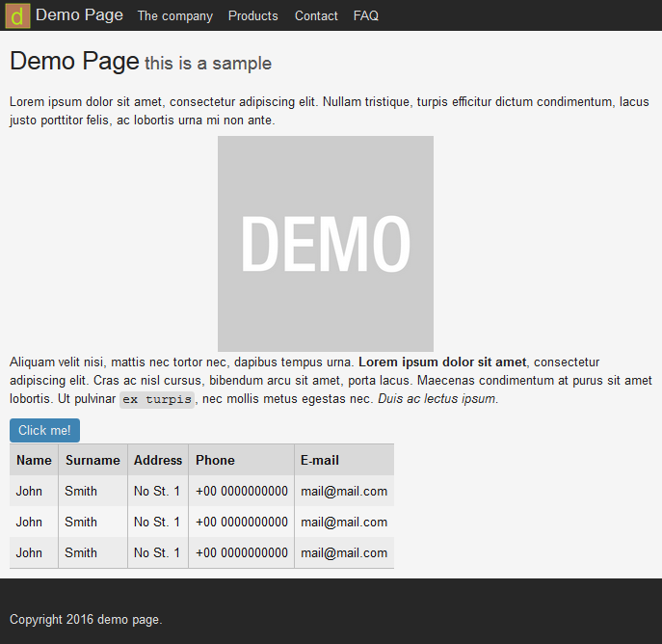This screenshot has width=662, height=644.
Task: Click the phone number in the second row
Action: [x=242, y=522]
